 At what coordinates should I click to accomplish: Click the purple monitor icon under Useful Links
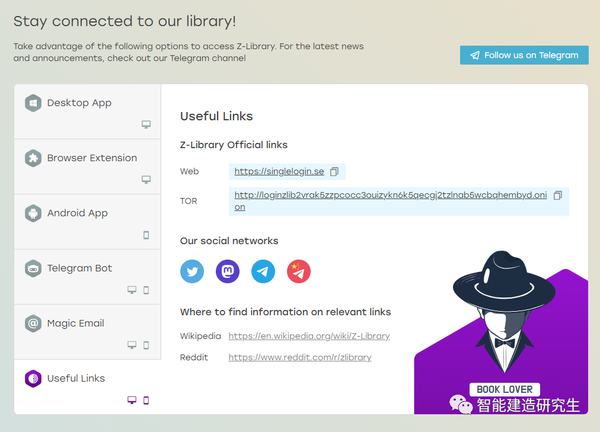click(x=132, y=400)
